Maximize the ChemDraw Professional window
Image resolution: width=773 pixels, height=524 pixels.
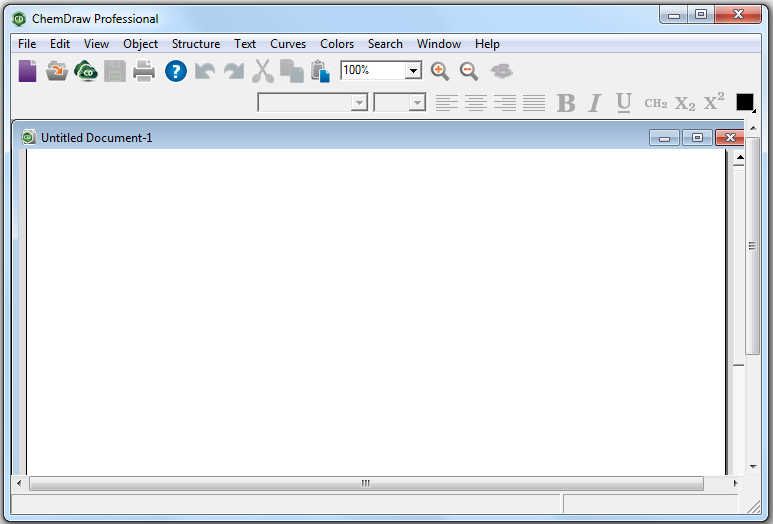pos(701,15)
